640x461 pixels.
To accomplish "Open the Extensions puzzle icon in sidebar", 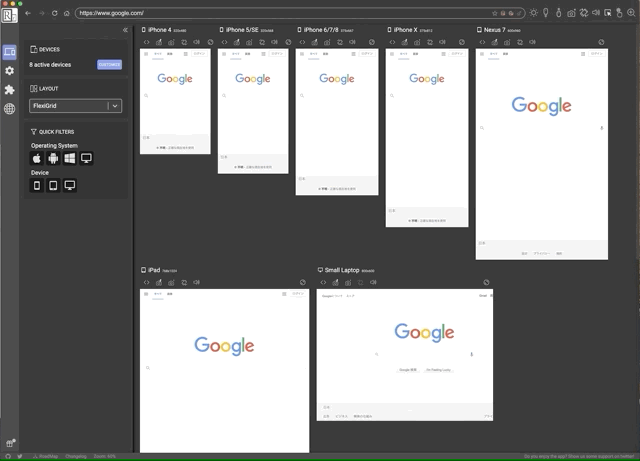I will tap(9, 90).
